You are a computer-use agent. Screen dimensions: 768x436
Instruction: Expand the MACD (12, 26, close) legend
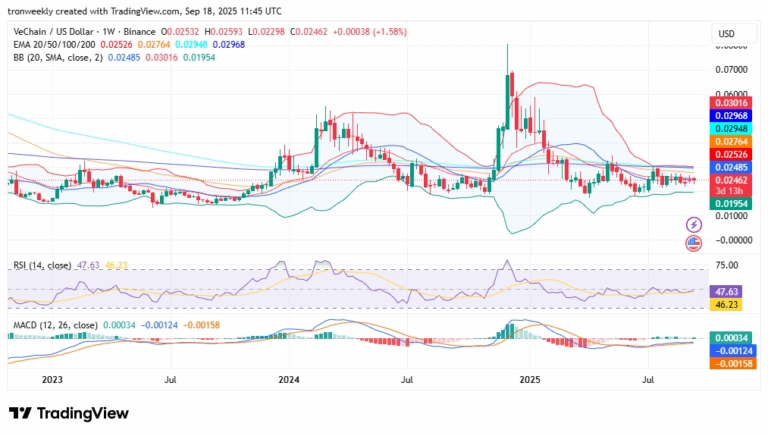click(x=54, y=325)
